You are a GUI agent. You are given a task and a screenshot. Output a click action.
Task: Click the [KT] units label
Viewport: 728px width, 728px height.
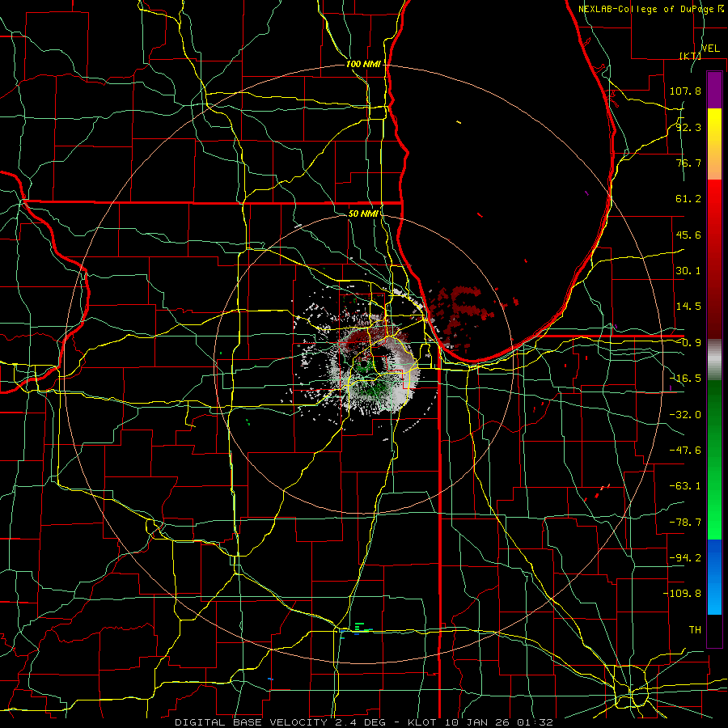point(690,56)
